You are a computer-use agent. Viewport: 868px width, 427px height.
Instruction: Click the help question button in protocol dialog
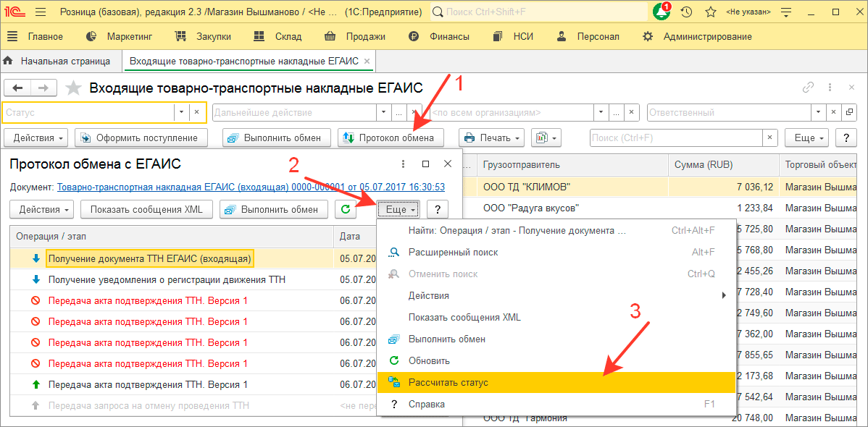(438, 210)
